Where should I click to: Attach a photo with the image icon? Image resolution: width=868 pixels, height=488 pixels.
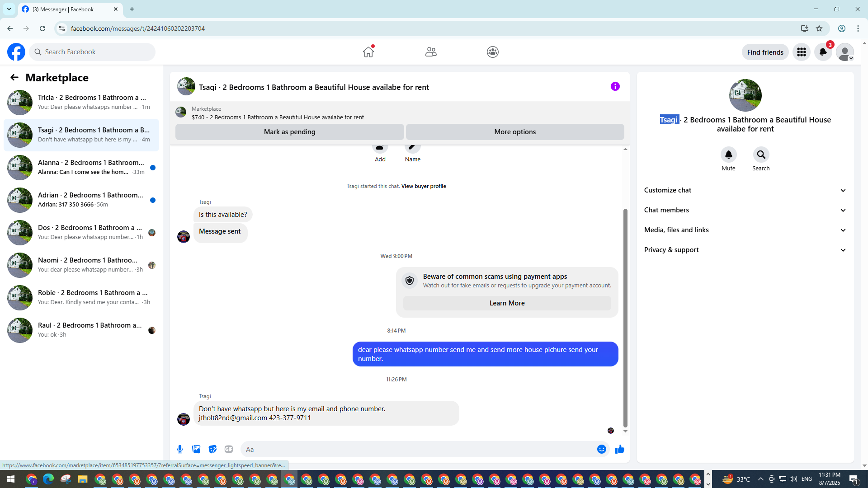[x=196, y=449]
